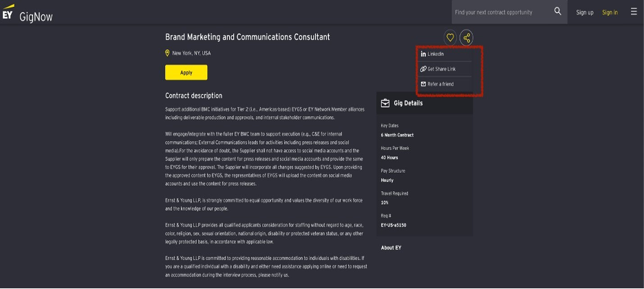Share the gig via LinkedIn
The width and height of the screenshot is (644, 289).
click(436, 54)
